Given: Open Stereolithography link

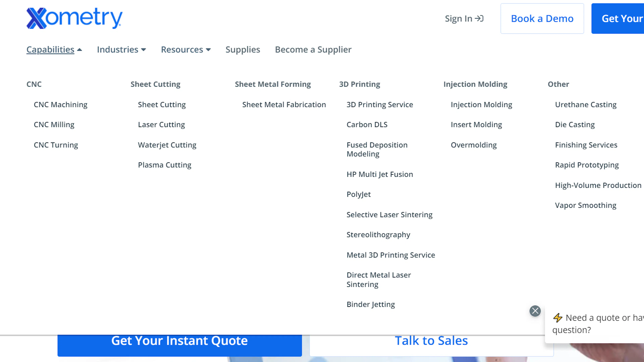Looking at the screenshot, I should pos(378,235).
